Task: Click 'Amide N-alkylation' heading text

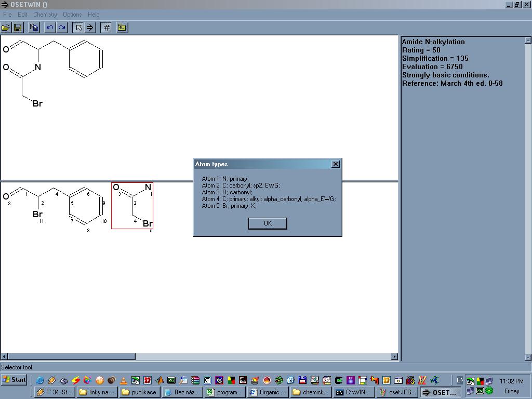Action: click(433, 42)
